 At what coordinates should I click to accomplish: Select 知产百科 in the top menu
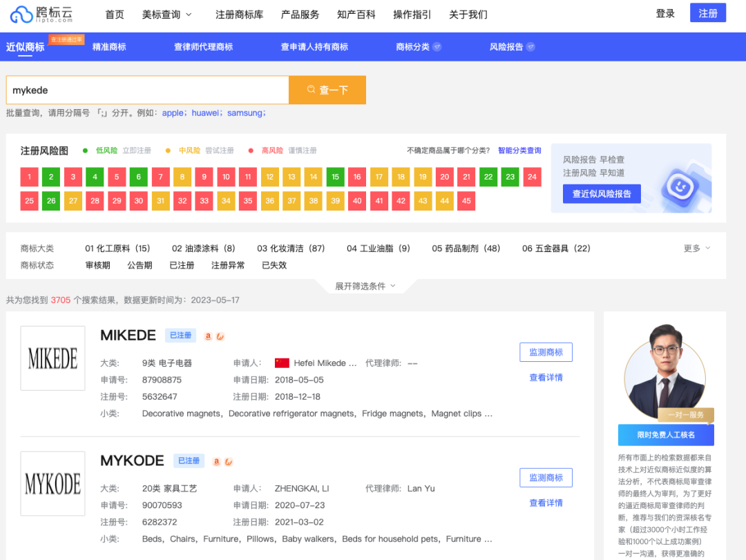pos(356,14)
